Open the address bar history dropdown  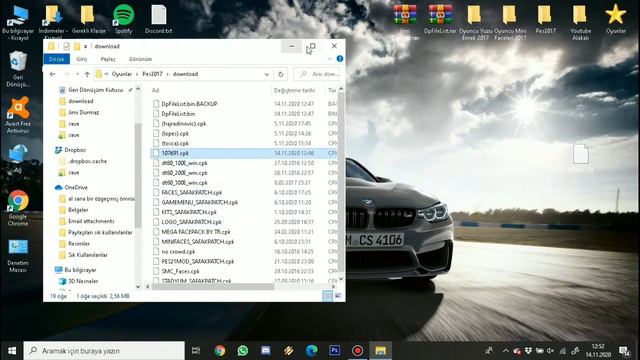click(x=267, y=74)
